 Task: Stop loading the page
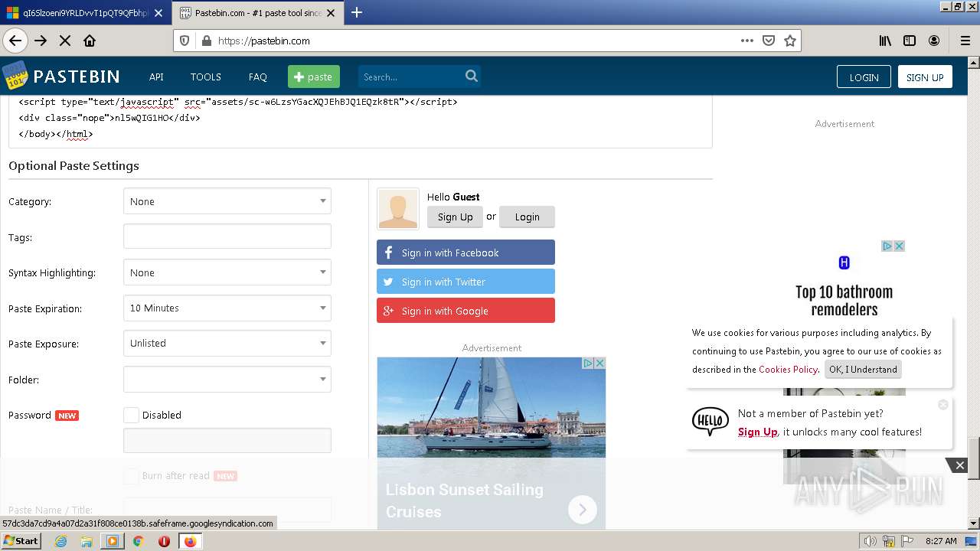click(65, 41)
